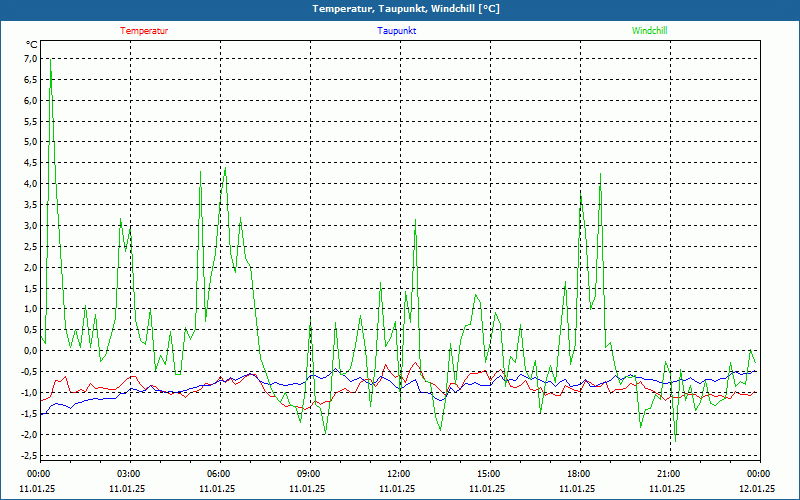
Task: Select the 06:00 time axis label
Action: point(218,474)
